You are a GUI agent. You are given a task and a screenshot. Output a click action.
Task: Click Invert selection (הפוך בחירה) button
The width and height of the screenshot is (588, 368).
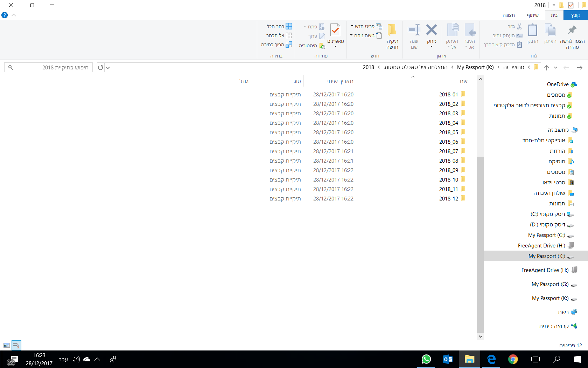tap(276, 45)
